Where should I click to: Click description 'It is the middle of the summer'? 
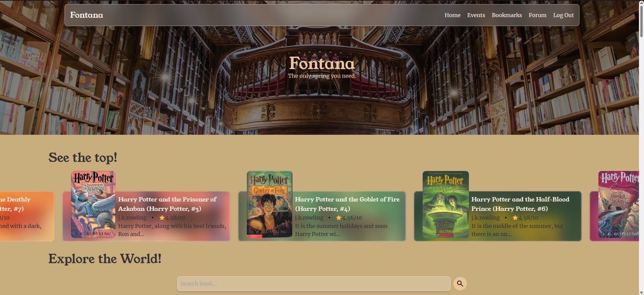point(517,230)
